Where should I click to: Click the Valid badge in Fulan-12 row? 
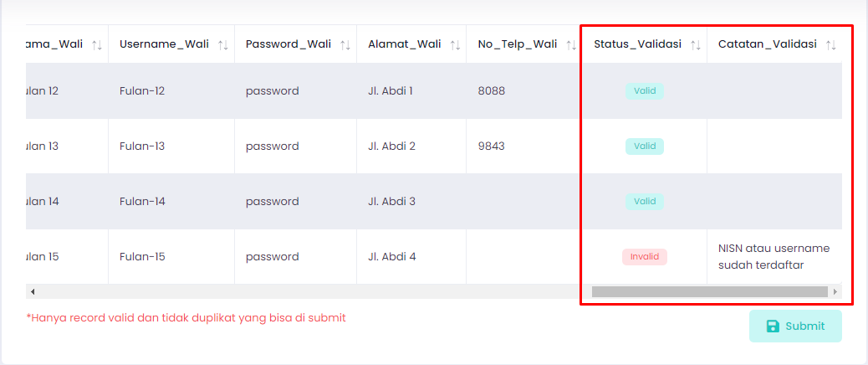pyautogui.click(x=645, y=91)
